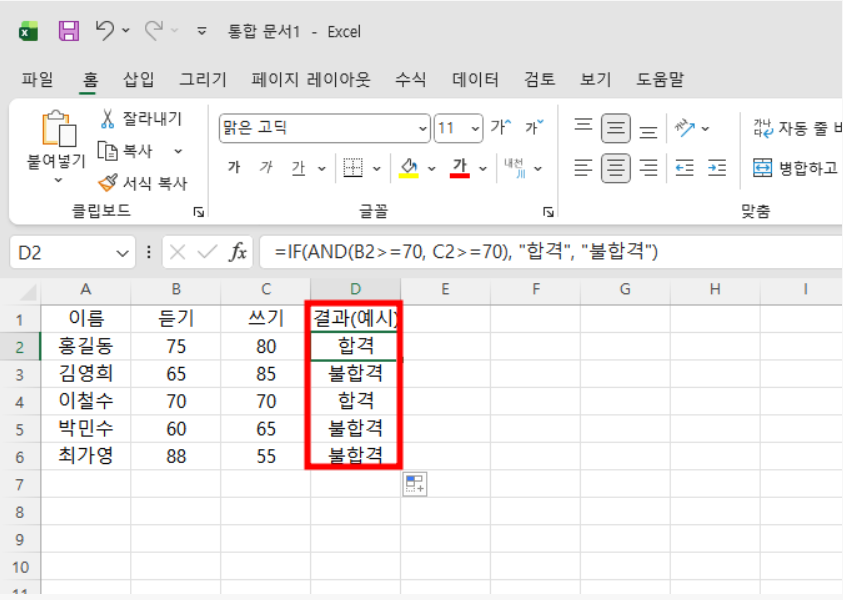Open the Name Box dropdown arrow next to D2
Screen dimensions: 843x600
pyautogui.click(x=124, y=253)
